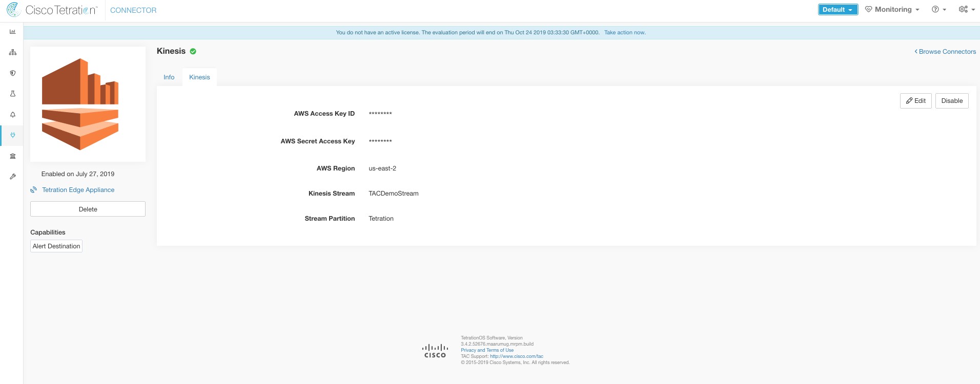Click the Disable button
The width and height of the screenshot is (980, 384).
pos(952,101)
